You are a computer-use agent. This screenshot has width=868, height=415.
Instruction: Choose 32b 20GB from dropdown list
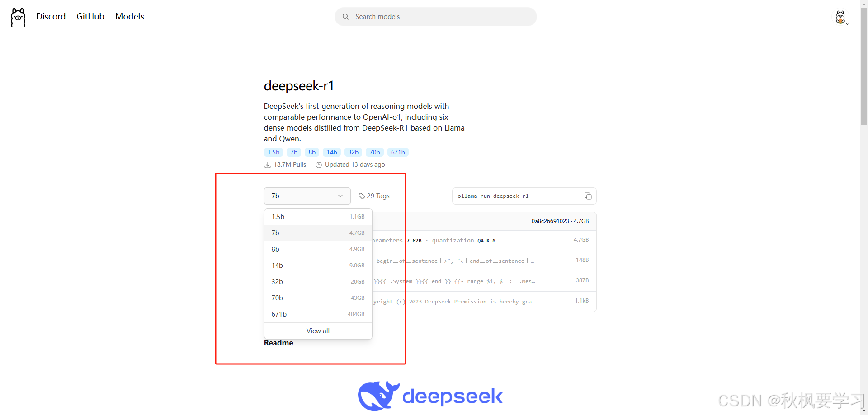(x=318, y=282)
